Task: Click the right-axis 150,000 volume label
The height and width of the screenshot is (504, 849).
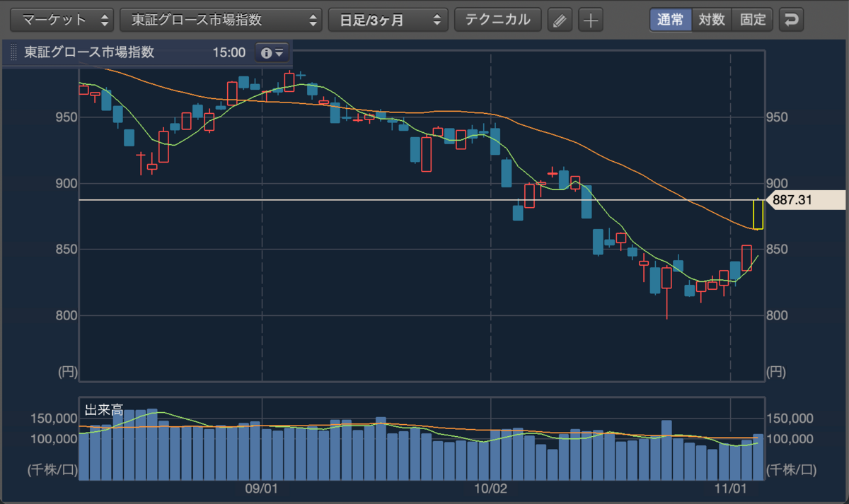Action: point(792,418)
